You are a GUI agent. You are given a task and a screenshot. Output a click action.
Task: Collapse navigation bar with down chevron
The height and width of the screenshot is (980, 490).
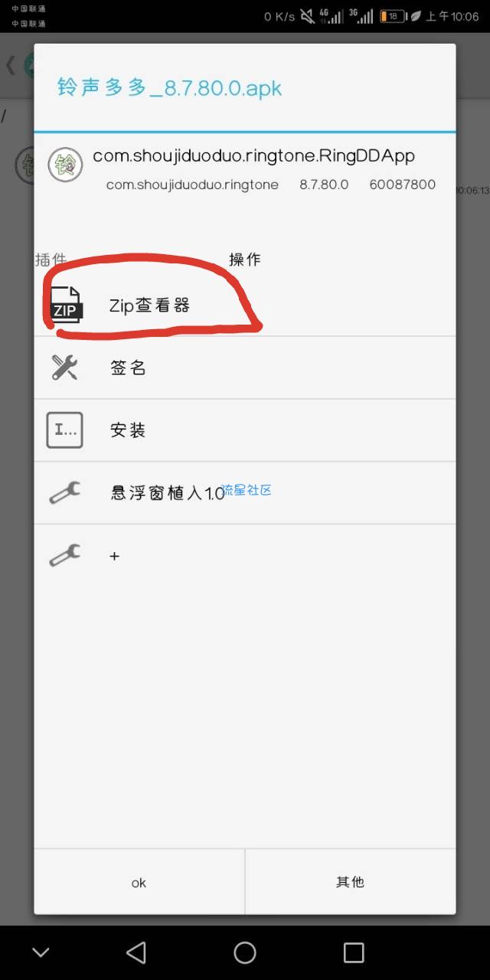[41, 952]
